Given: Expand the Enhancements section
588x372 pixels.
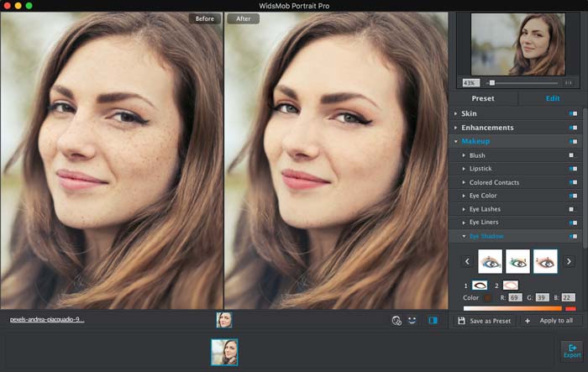Looking at the screenshot, I should point(456,128).
